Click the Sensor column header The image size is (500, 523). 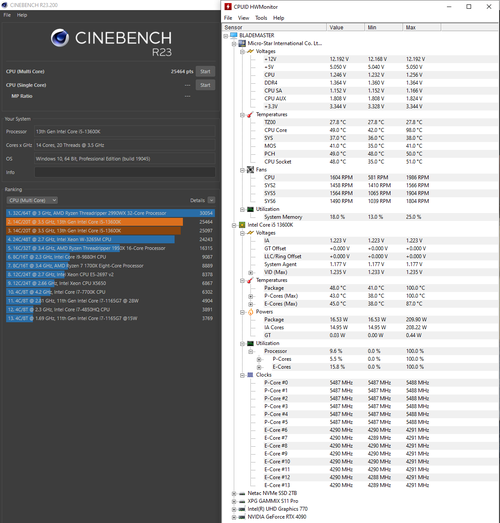click(275, 27)
